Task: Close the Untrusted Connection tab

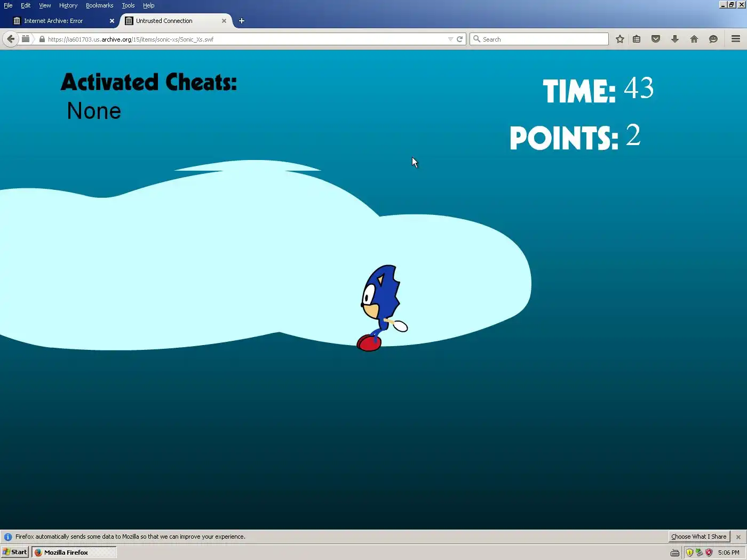Action: 224,21
